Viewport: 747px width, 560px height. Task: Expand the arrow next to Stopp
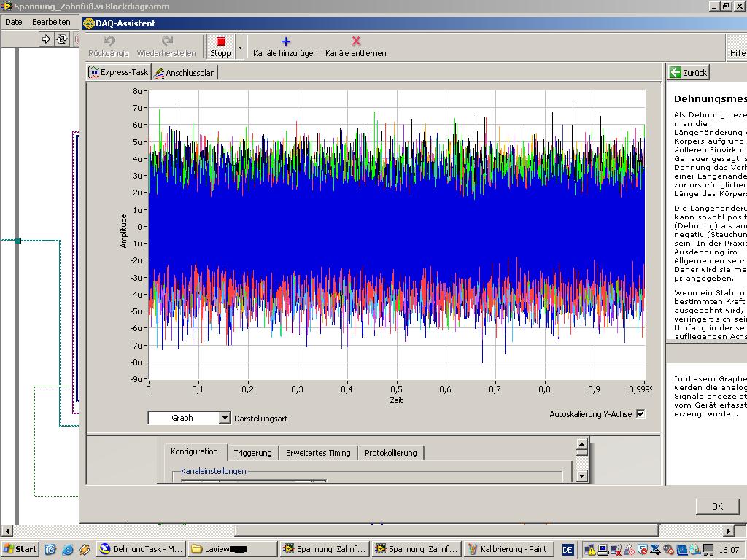[239, 47]
